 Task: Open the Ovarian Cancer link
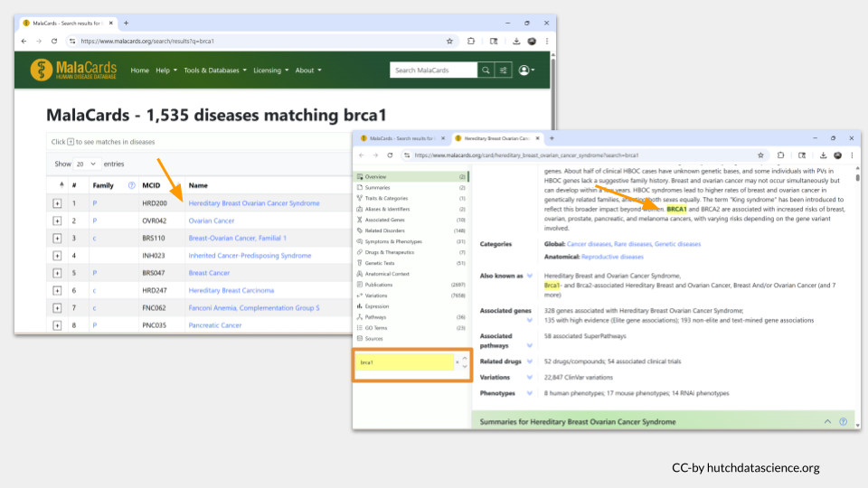[x=212, y=221]
